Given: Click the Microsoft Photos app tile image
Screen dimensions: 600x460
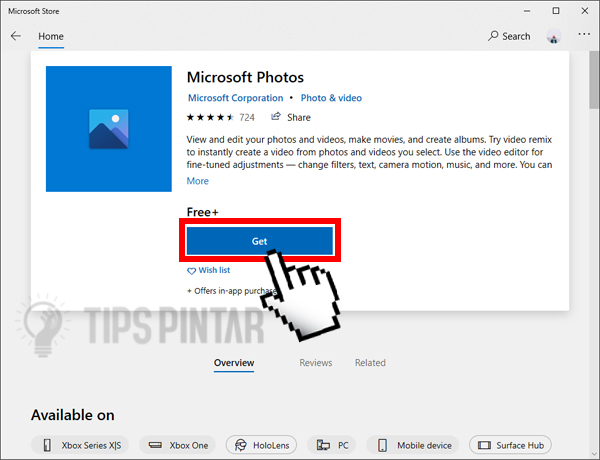Looking at the screenshot, I should [x=109, y=129].
